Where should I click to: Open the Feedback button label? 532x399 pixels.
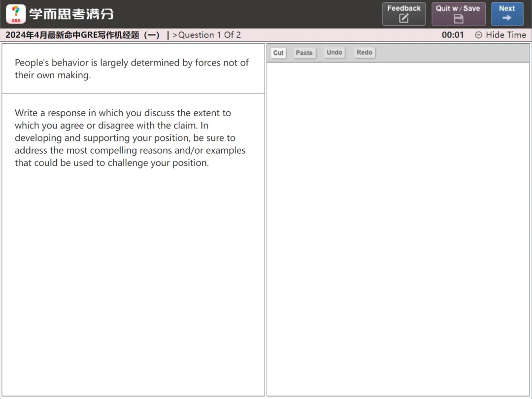pos(404,8)
